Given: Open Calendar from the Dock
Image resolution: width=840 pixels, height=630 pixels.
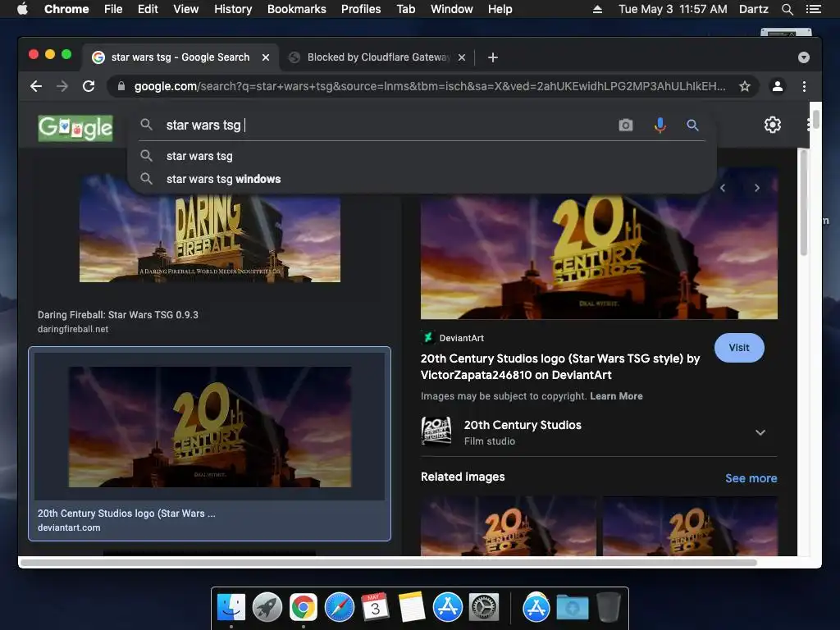Looking at the screenshot, I should [x=376, y=607].
